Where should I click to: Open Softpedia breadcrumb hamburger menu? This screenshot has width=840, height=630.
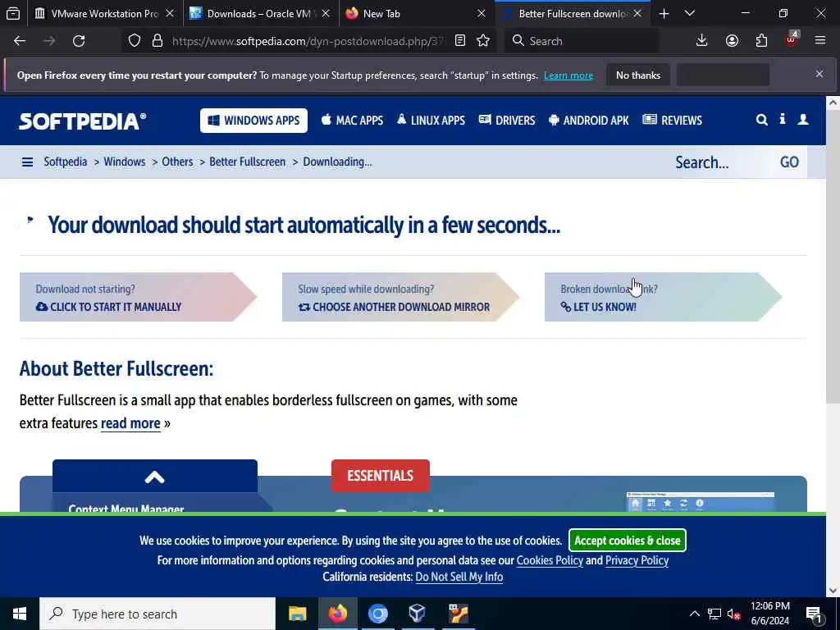coord(27,162)
